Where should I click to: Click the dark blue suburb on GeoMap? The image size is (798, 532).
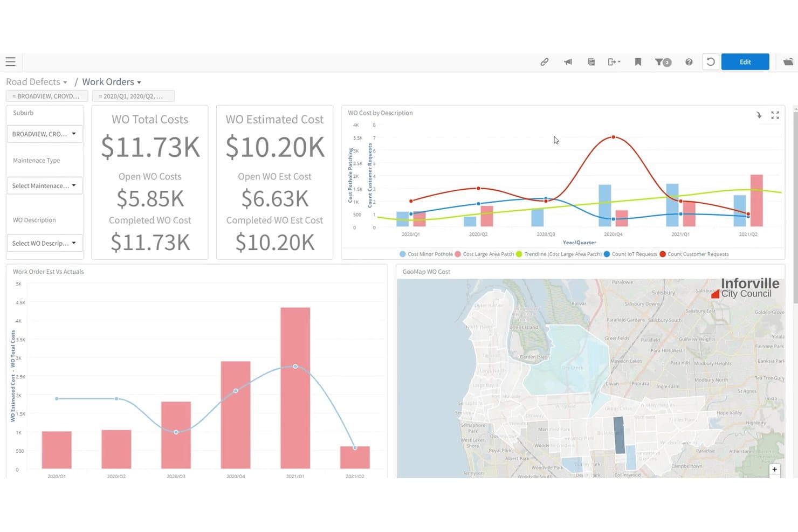[x=619, y=435]
